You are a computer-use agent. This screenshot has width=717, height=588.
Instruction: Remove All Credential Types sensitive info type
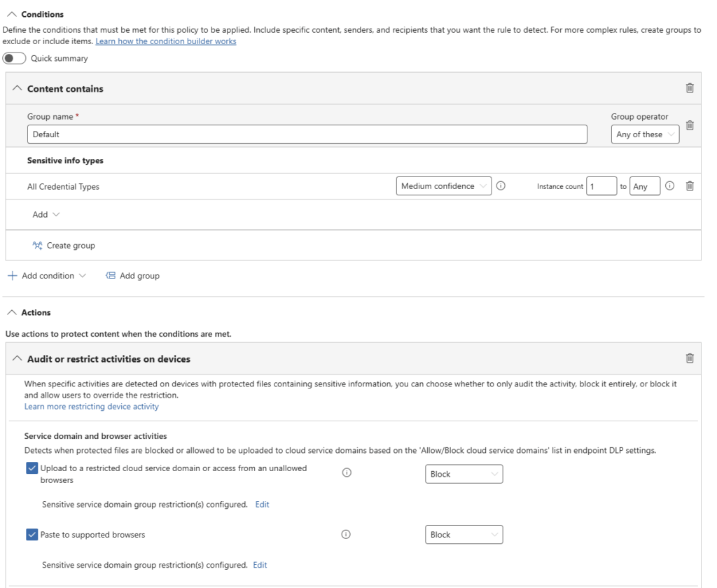690,185
